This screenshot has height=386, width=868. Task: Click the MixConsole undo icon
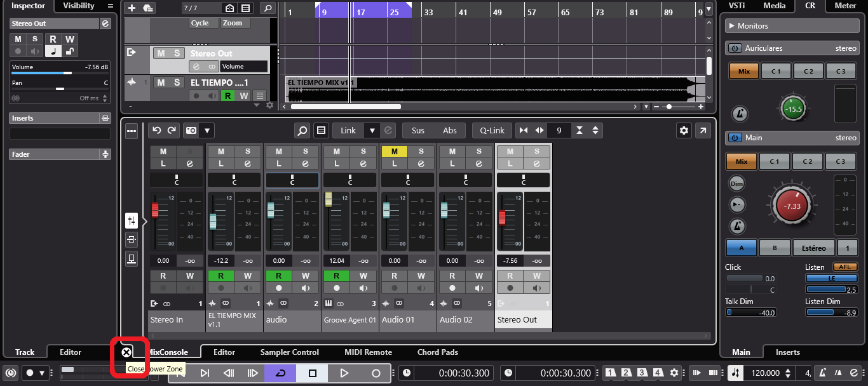(x=157, y=131)
